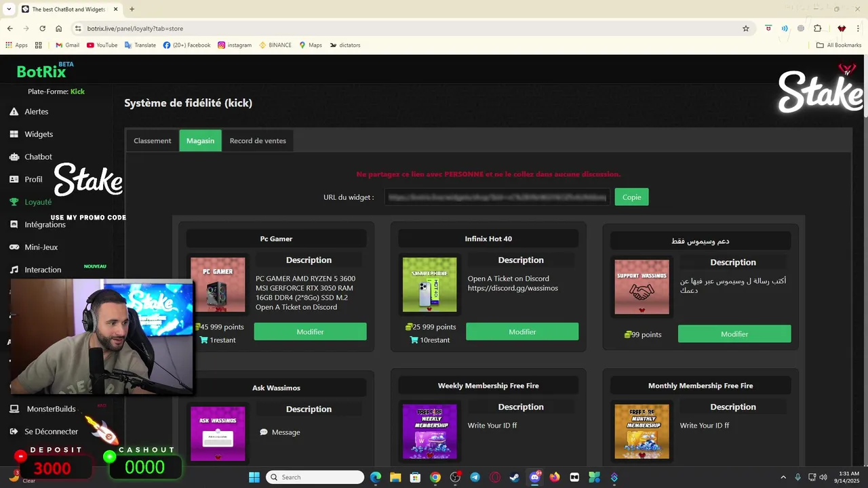Viewport: 868px width, 488px height.
Task: Click the Copie button
Action: click(x=632, y=197)
